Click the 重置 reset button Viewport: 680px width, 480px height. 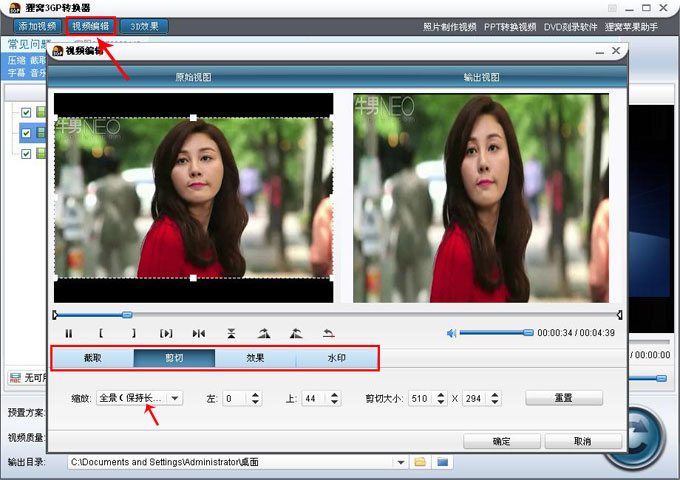click(564, 398)
